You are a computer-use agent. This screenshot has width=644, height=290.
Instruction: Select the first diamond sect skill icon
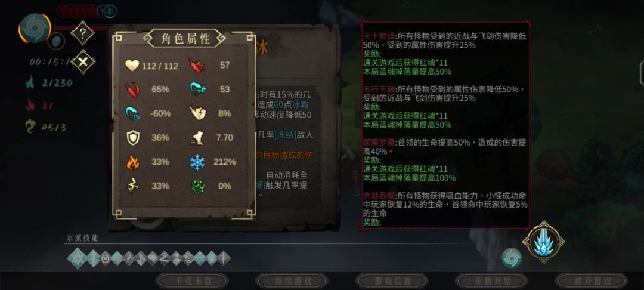coord(77,258)
